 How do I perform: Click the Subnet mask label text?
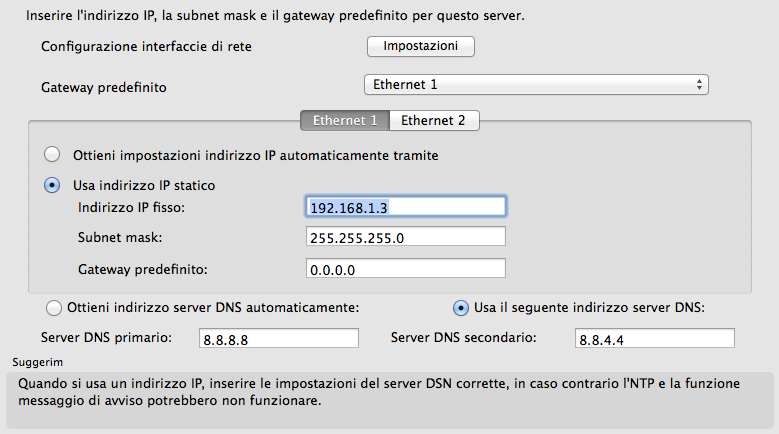click(x=119, y=238)
